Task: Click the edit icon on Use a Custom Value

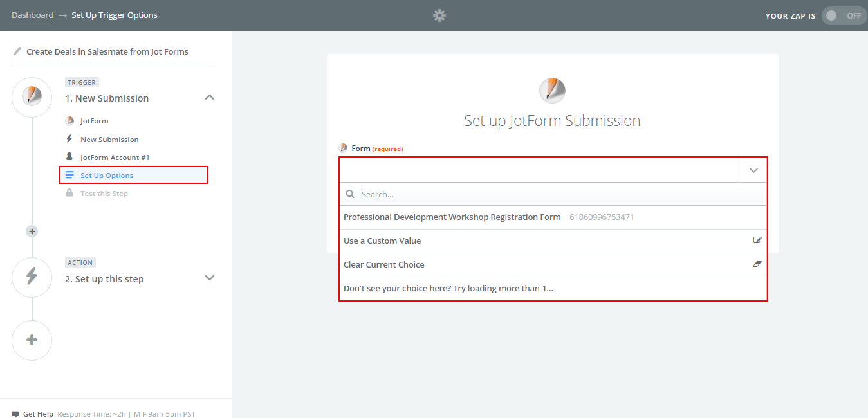Action: pyautogui.click(x=757, y=240)
